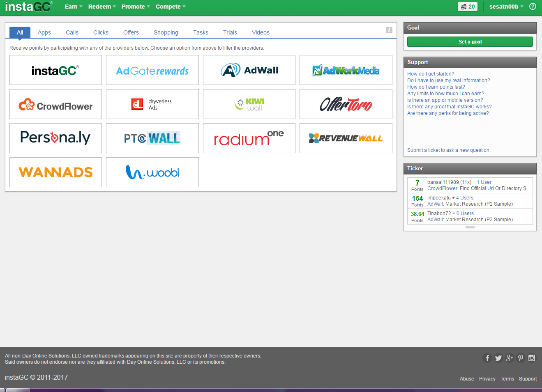Click the help question mark icon
Screen dimensions: 542x392
tap(533, 7)
